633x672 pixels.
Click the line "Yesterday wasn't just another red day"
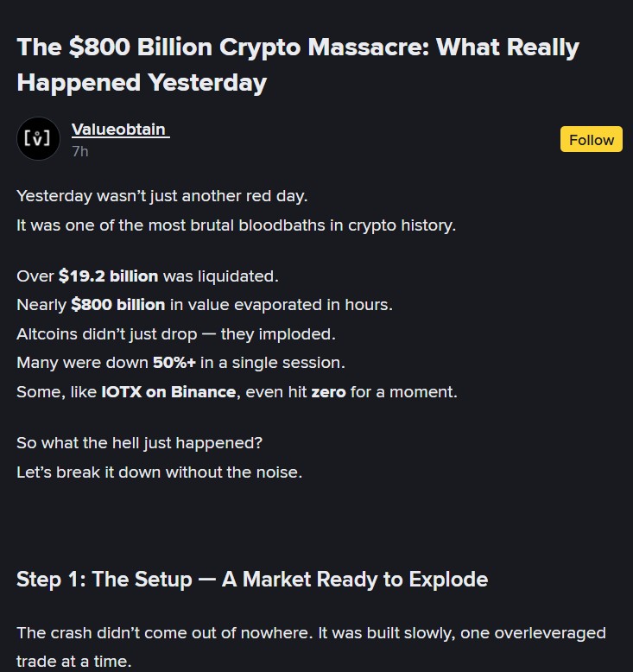161,196
